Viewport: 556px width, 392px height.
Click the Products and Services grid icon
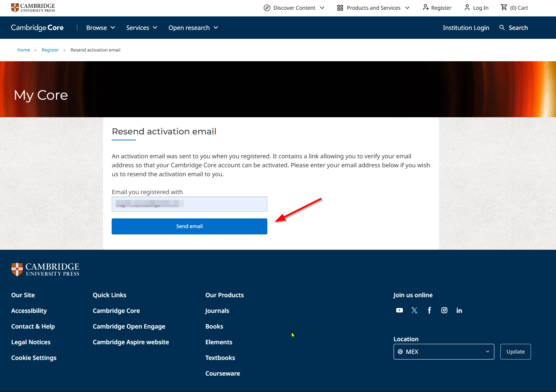[340, 8]
